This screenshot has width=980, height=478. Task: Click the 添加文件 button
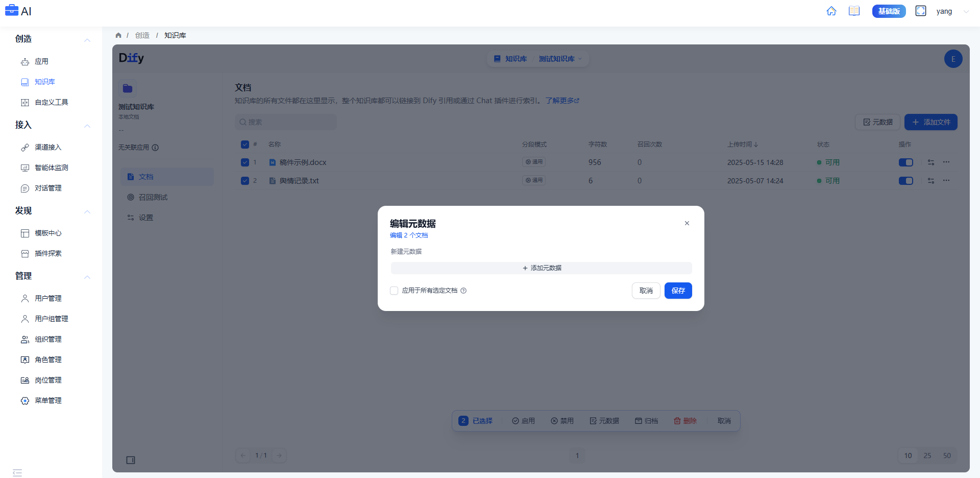point(931,122)
